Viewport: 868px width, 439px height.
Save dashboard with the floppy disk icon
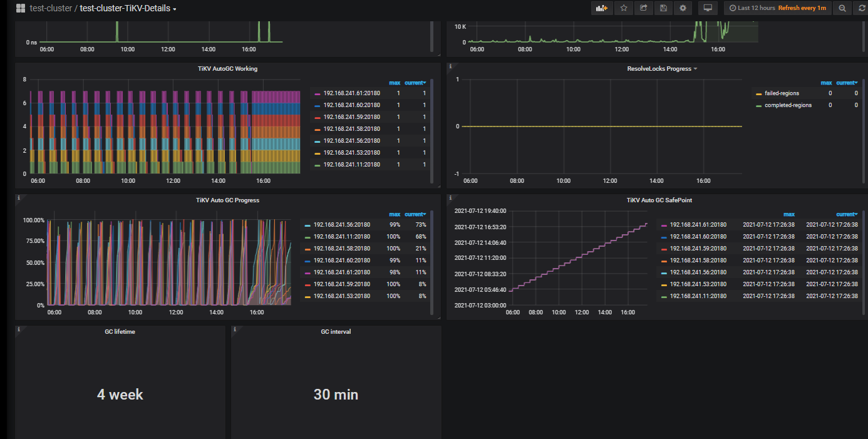pyautogui.click(x=663, y=8)
